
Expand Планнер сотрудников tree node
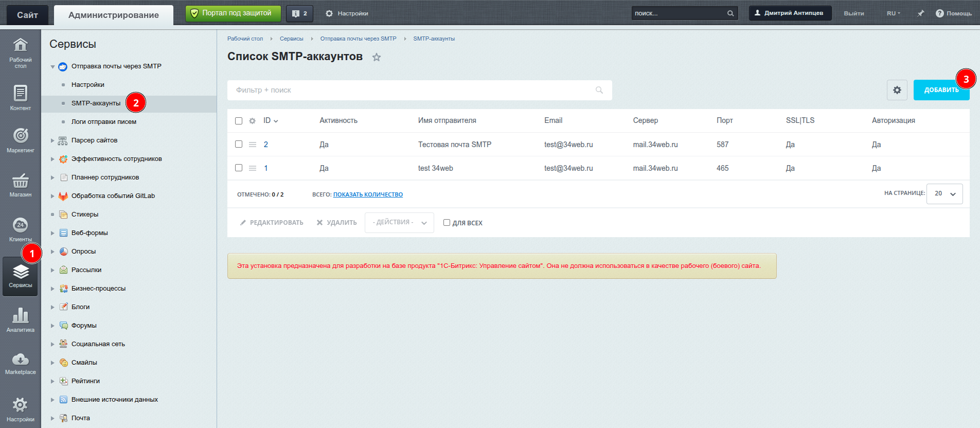pyautogui.click(x=52, y=177)
